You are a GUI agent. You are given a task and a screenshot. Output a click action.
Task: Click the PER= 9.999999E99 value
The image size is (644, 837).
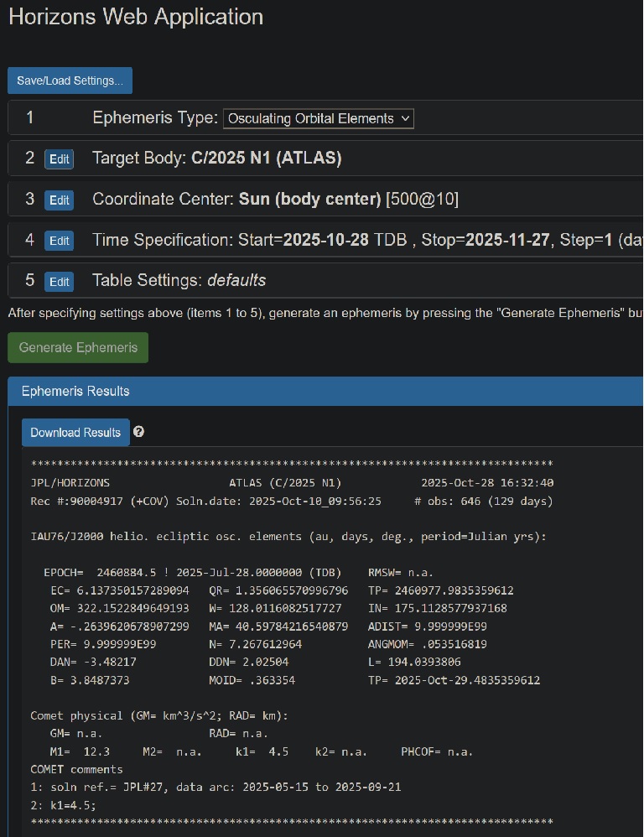pos(103,644)
